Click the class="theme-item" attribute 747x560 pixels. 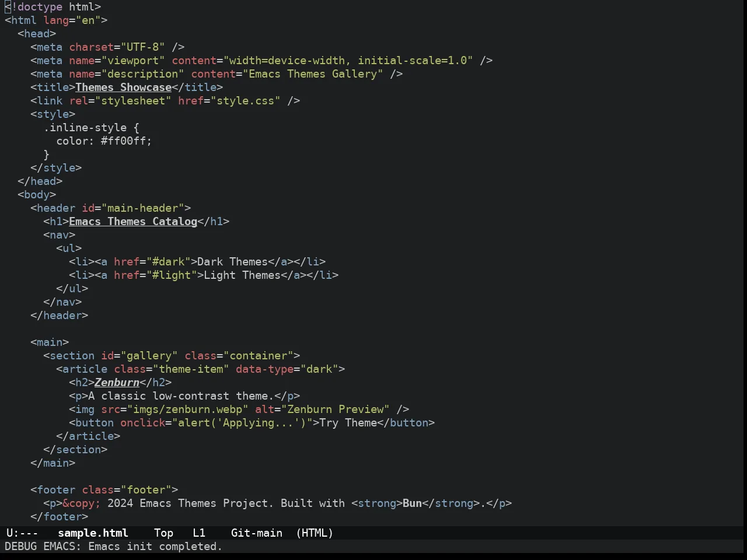coord(172,369)
